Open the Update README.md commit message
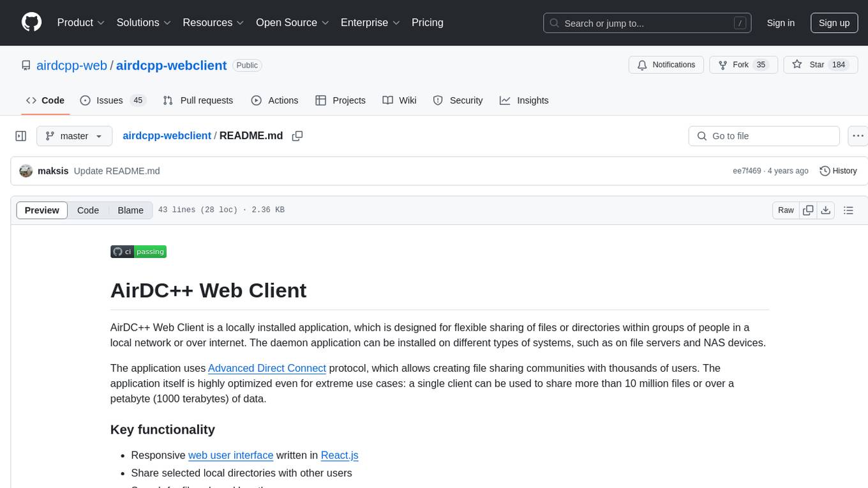The height and width of the screenshot is (488, 868). [117, 171]
